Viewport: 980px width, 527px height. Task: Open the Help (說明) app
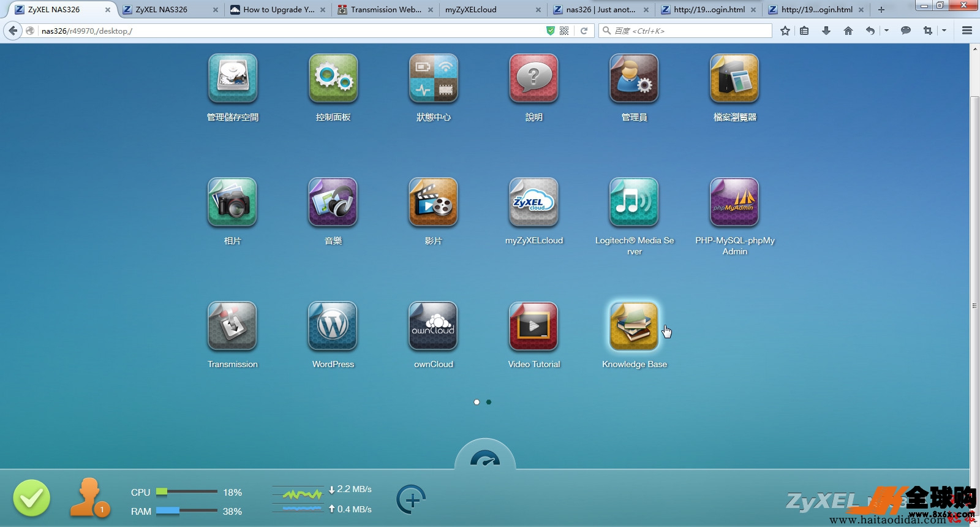click(x=534, y=78)
